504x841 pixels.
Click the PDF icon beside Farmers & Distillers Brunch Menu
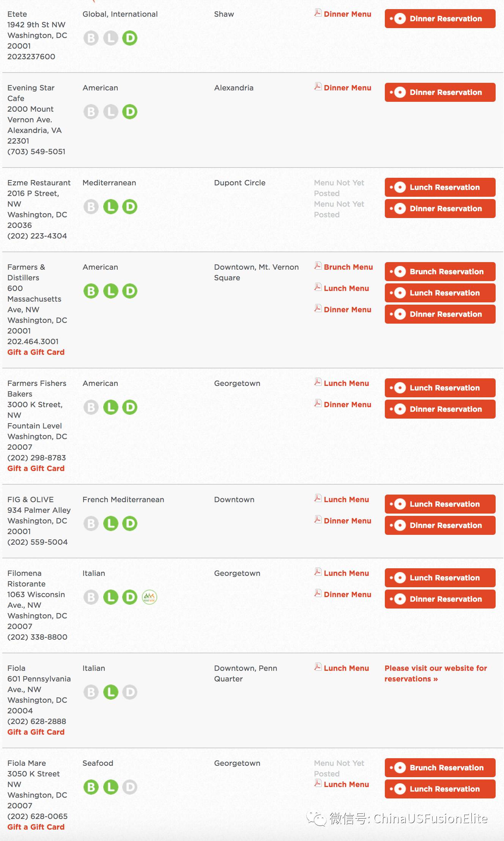(318, 266)
